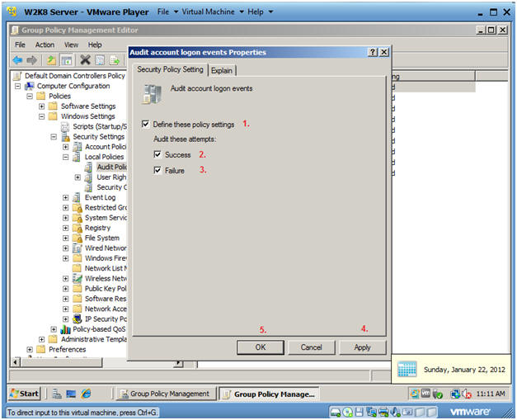517x420 pixels.
Task: Expand the Software Settings node
Action: (x=41, y=106)
